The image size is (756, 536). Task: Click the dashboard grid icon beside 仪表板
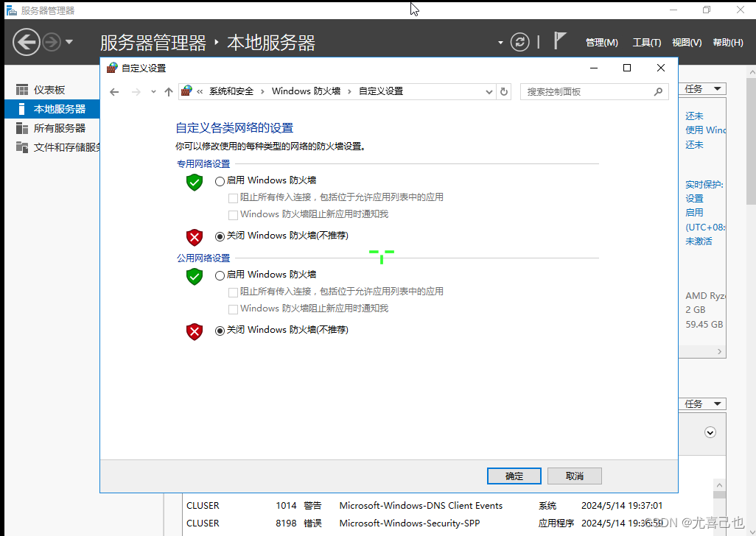22,90
